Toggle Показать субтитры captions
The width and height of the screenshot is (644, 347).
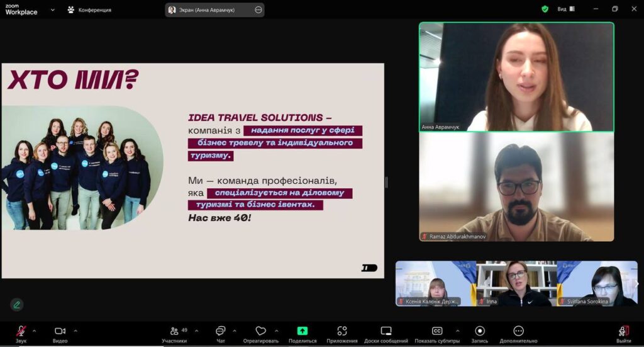pyautogui.click(x=437, y=331)
